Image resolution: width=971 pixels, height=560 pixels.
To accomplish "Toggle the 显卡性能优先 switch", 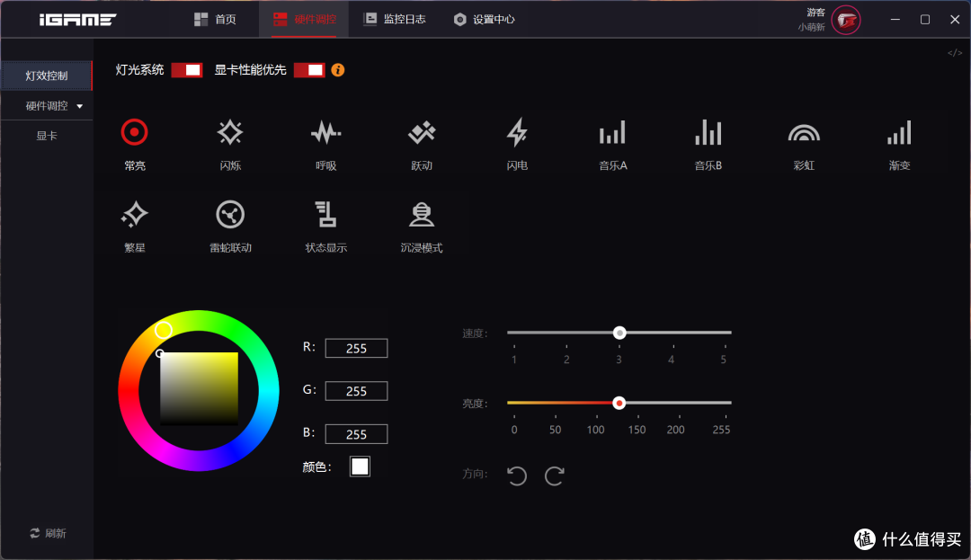I will coord(309,70).
